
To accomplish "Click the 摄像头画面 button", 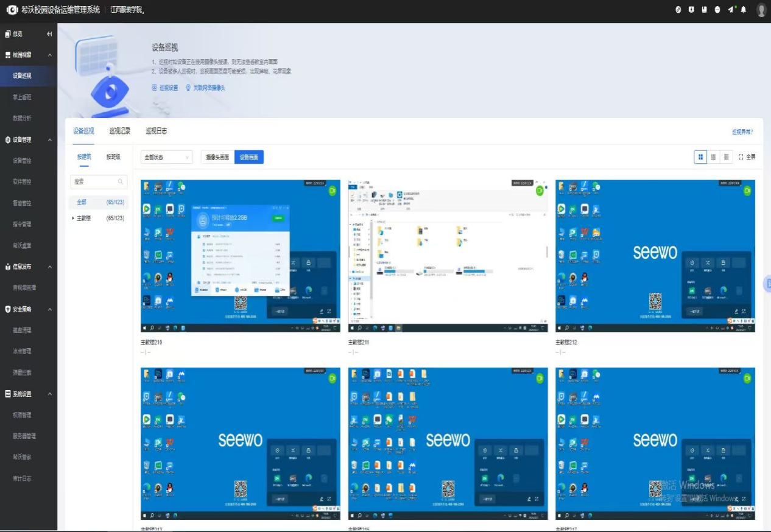I will pyautogui.click(x=217, y=157).
